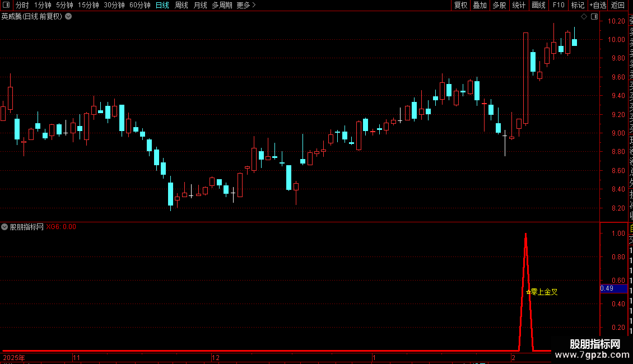Open the 多周期 multi-period view
633x364 pixels.
pos(222,5)
